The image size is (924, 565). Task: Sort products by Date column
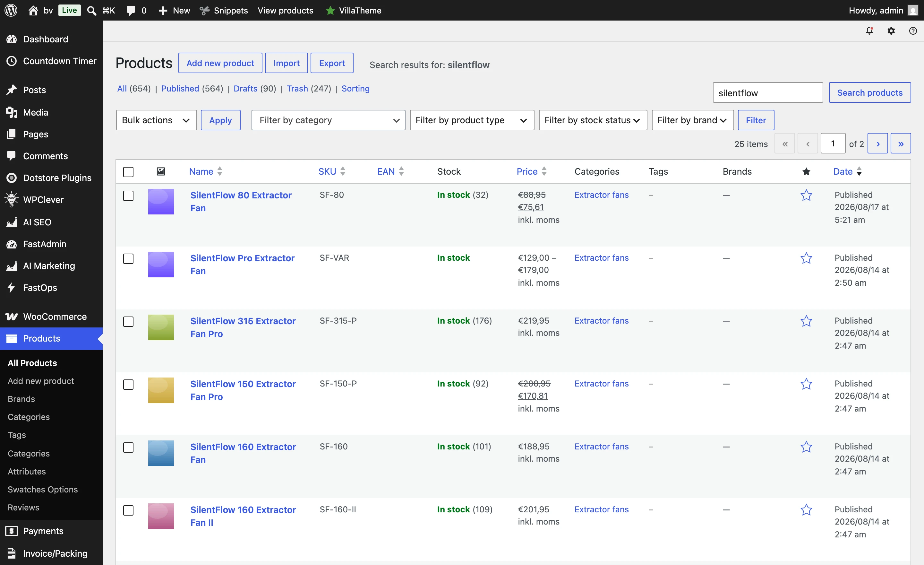pos(847,171)
